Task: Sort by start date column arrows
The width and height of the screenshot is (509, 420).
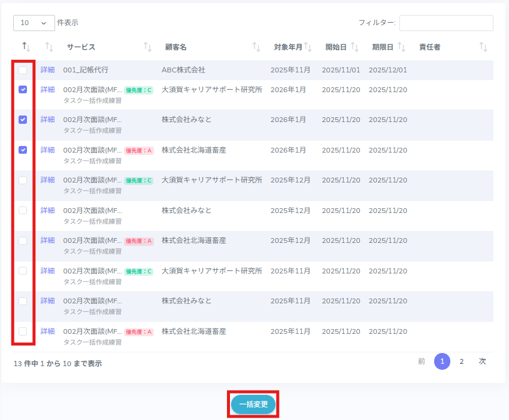Action: (355, 47)
